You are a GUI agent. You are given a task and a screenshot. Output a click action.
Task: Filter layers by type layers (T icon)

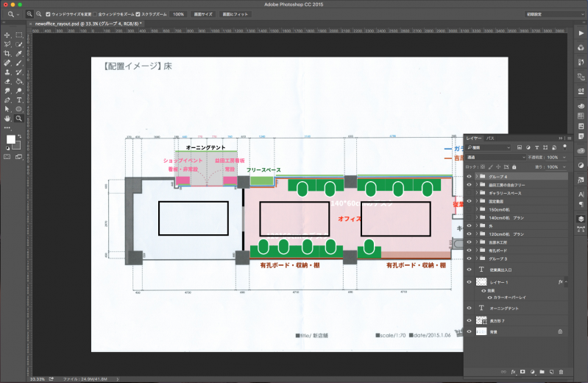click(x=536, y=147)
